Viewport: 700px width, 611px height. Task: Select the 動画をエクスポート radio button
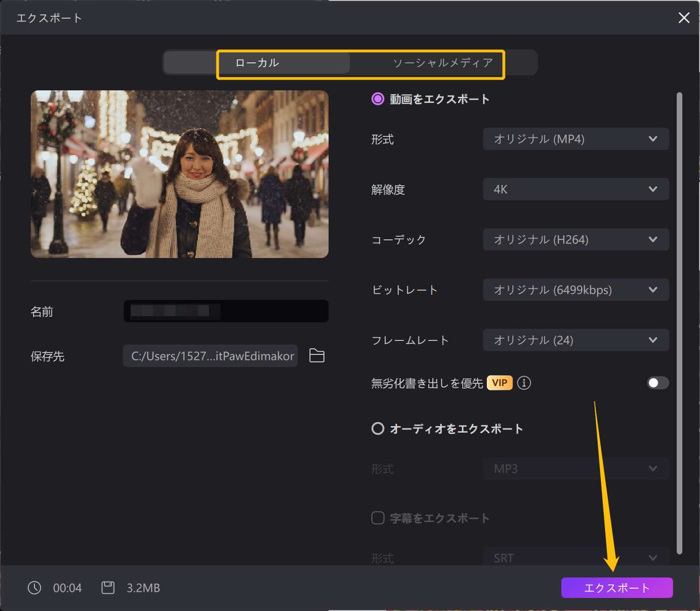pyautogui.click(x=377, y=99)
